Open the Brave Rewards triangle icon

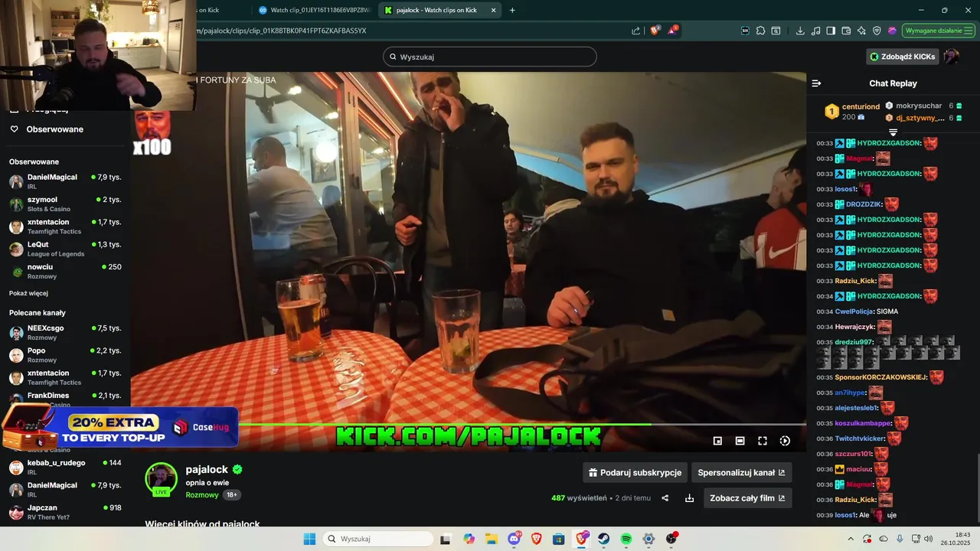point(673,31)
